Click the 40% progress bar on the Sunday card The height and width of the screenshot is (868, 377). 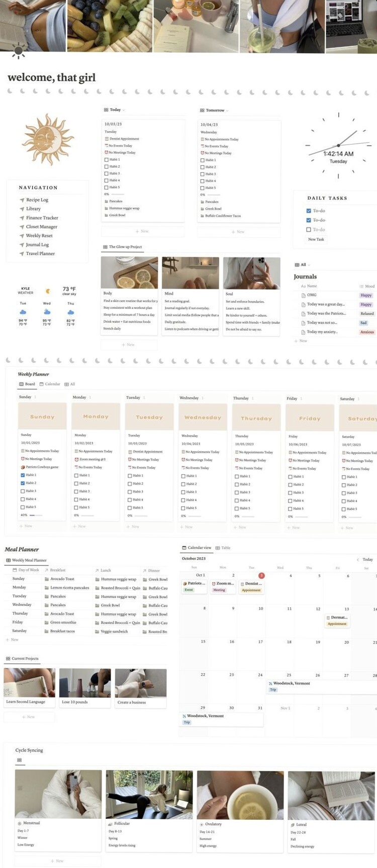pos(36,515)
